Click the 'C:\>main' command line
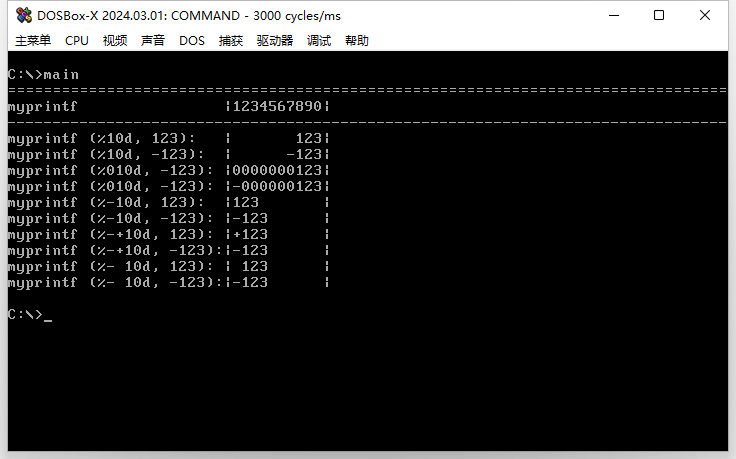Image resolution: width=736 pixels, height=459 pixels. point(43,75)
